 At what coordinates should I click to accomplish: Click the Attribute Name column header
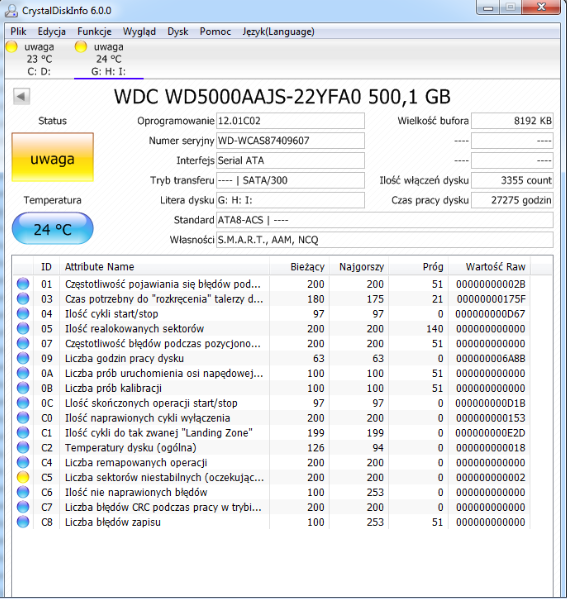click(164, 267)
